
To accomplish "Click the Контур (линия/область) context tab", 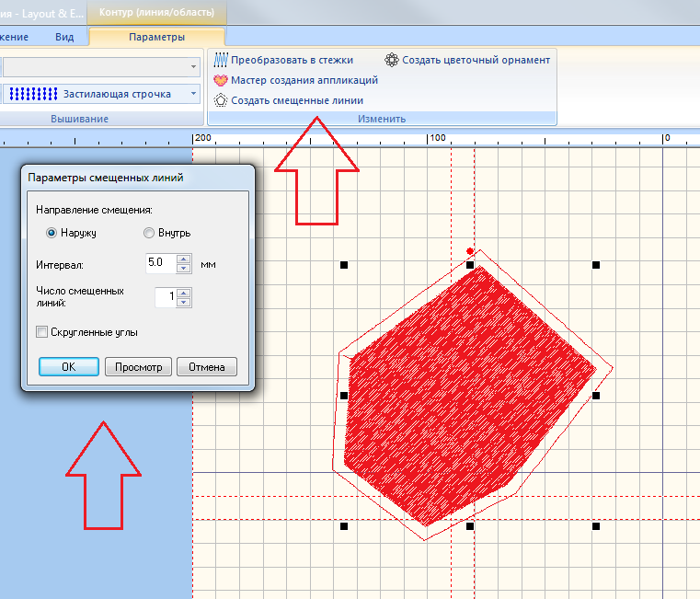I will click(x=156, y=12).
